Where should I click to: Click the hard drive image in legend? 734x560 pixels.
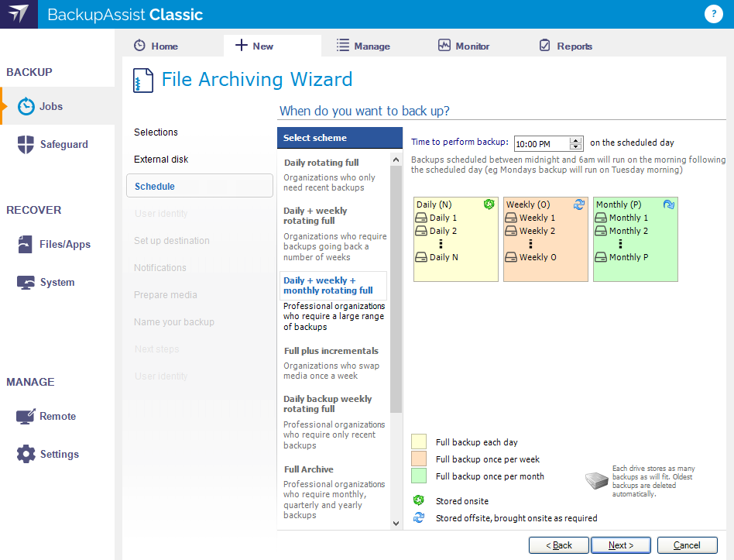tap(597, 480)
